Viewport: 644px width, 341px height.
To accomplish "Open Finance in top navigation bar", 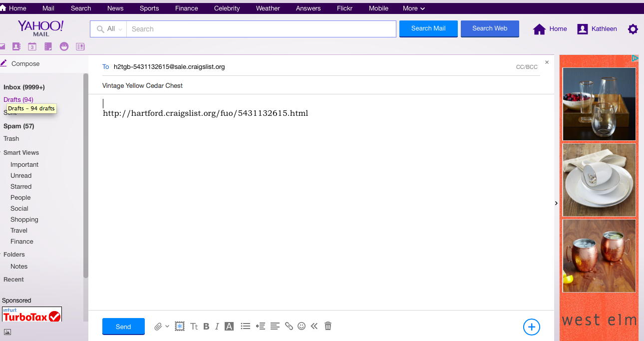I will click(x=187, y=8).
